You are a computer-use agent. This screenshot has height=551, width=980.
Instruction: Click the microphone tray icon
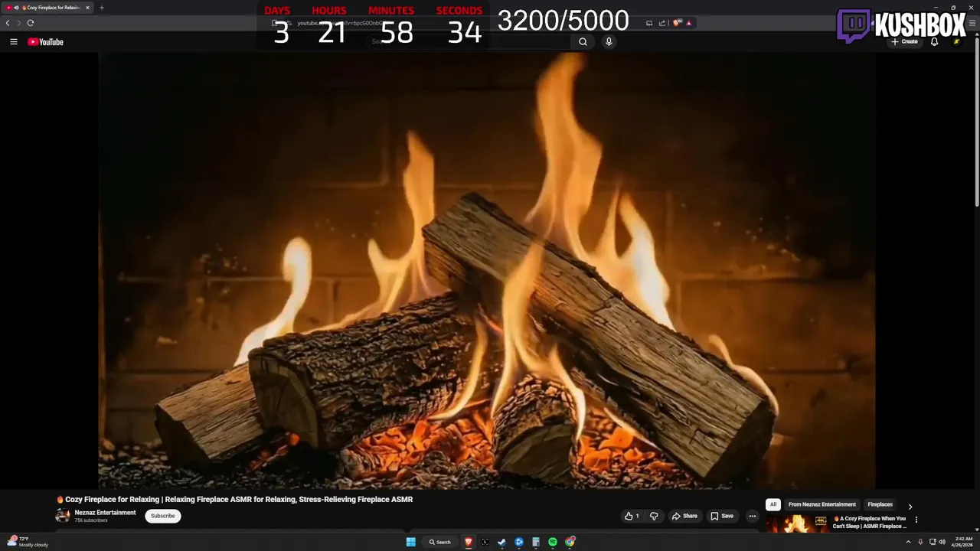tap(920, 542)
